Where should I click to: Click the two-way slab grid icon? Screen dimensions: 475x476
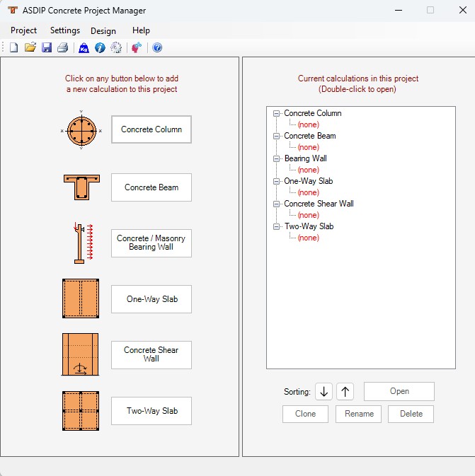point(81,411)
